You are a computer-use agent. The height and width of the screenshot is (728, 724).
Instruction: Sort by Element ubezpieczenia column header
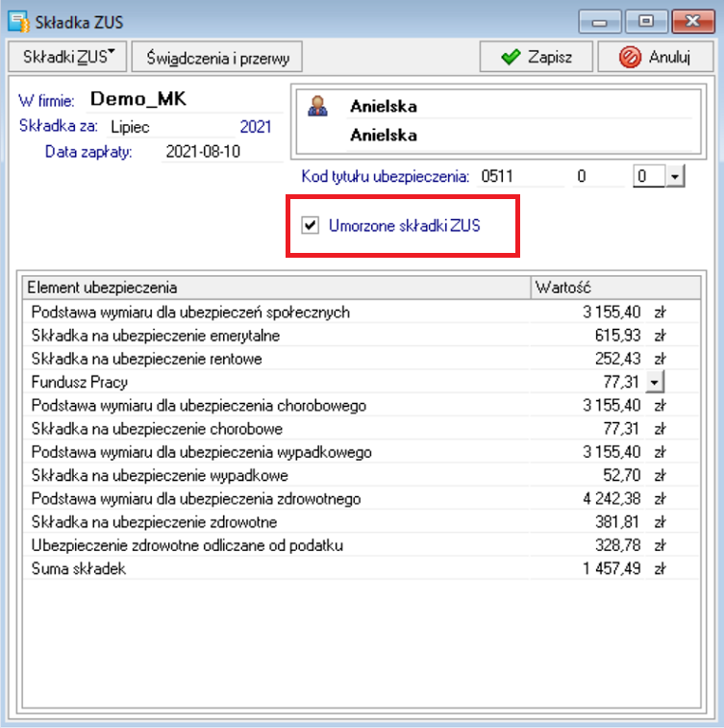[x=277, y=288]
